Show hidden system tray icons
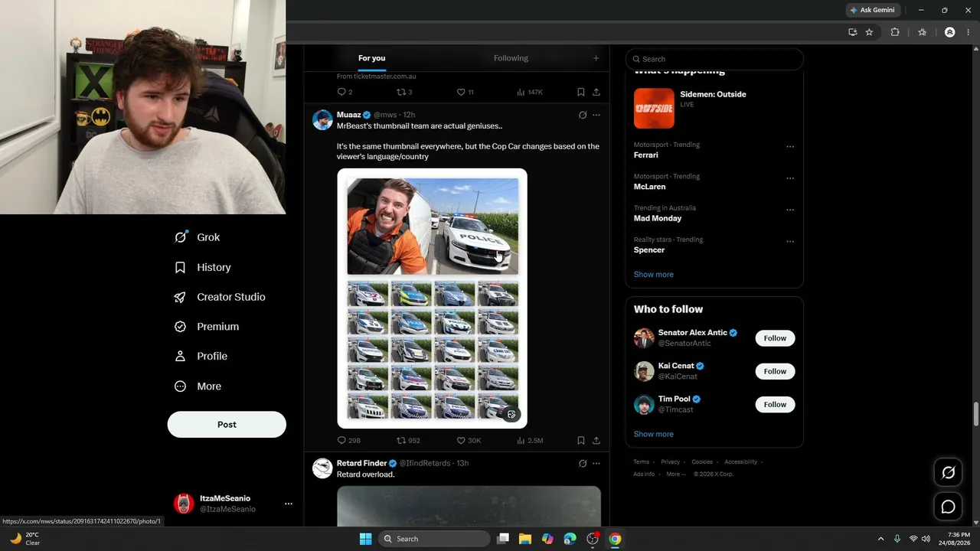This screenshot has height=551, width=980. click(880, 539)
